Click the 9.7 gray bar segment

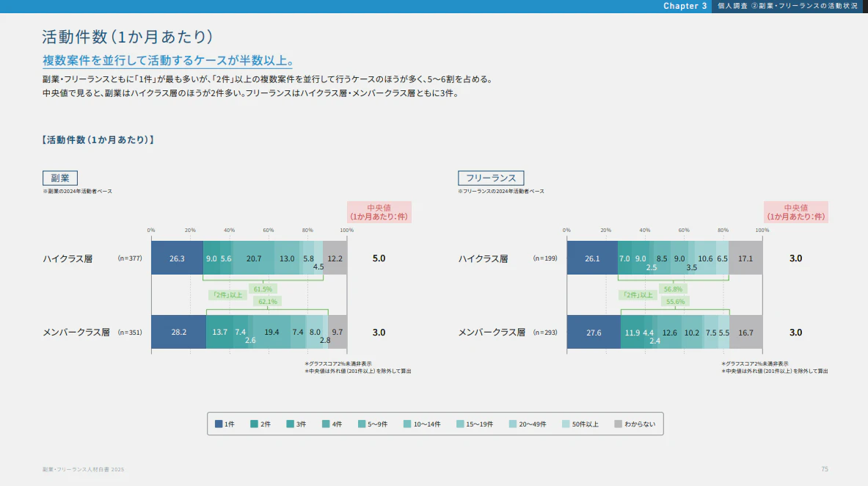click(338, 332)
